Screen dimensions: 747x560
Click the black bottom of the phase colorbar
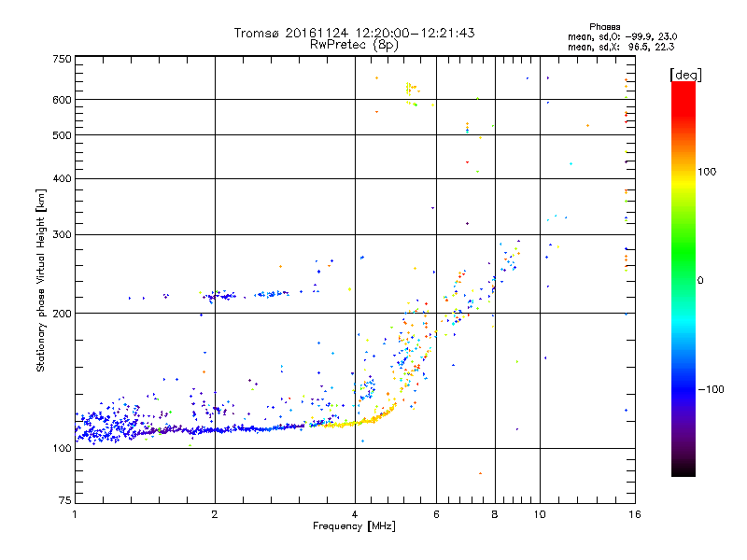coord(684,469)
